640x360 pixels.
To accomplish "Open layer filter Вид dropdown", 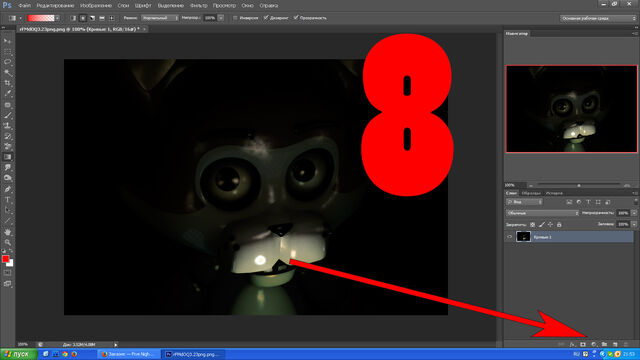I will tap(524, 202).
